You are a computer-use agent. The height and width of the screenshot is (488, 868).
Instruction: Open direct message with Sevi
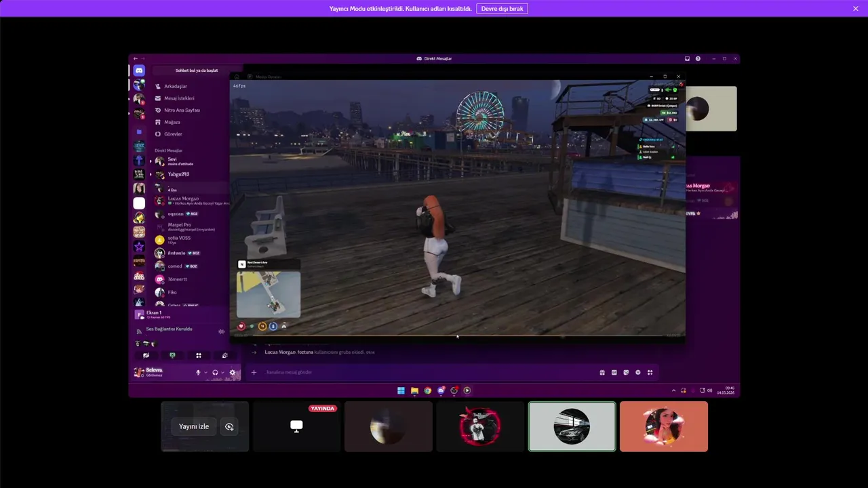coord(189,161)
